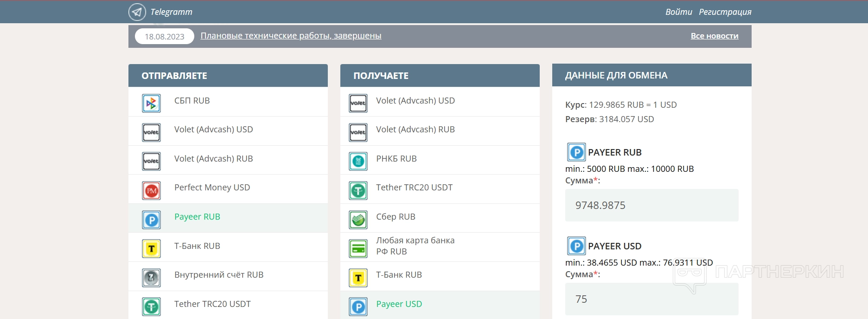The image size is (868, 319).
Task: Open the Все новости link
Action: tap(715, 36)
